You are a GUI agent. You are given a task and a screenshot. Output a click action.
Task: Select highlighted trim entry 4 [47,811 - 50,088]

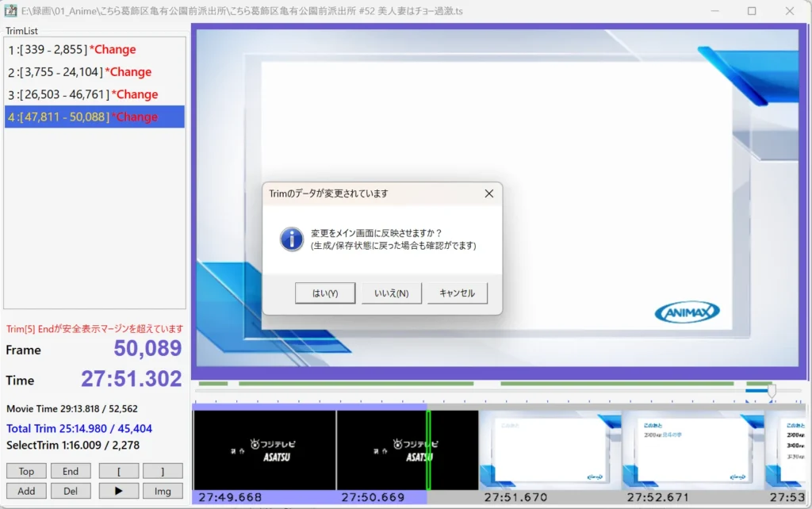[82, 117]
